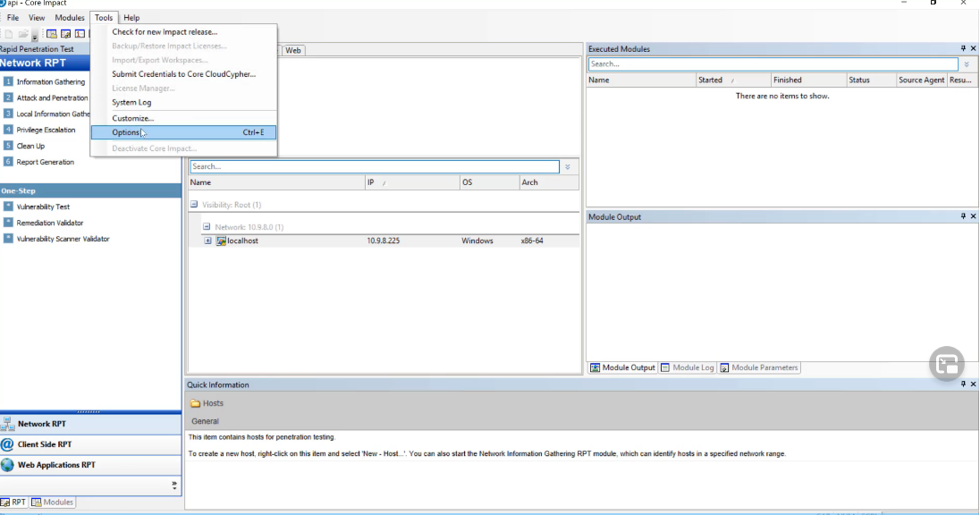The height and width of the screenshot is (515, 980).
Task: Expand the localhost tree node
Action: pos(207,241)
